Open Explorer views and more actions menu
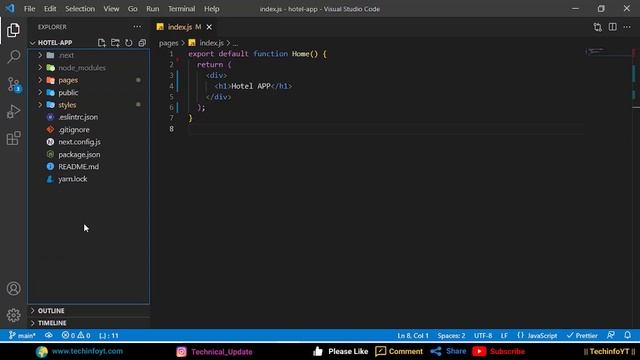 137,27
